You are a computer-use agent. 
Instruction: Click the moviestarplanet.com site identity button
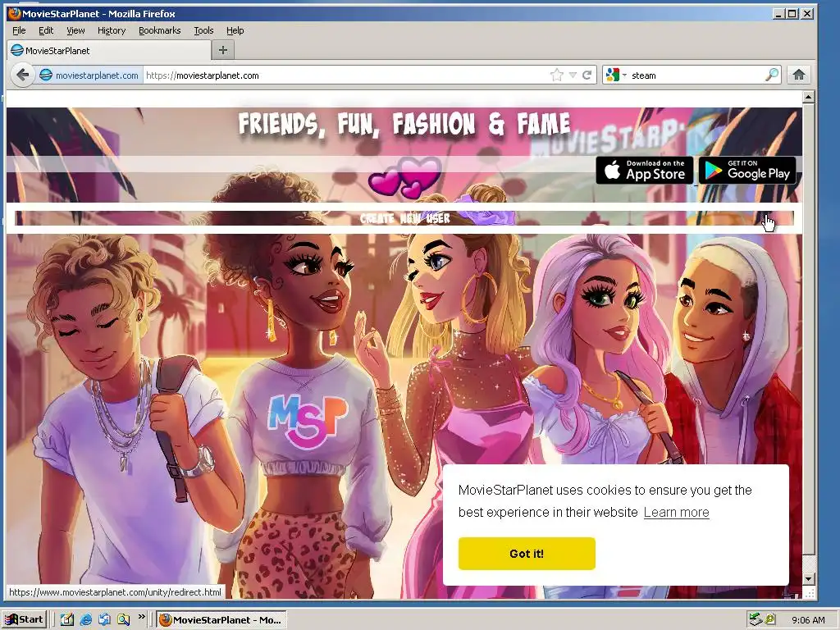coord(89,75)
